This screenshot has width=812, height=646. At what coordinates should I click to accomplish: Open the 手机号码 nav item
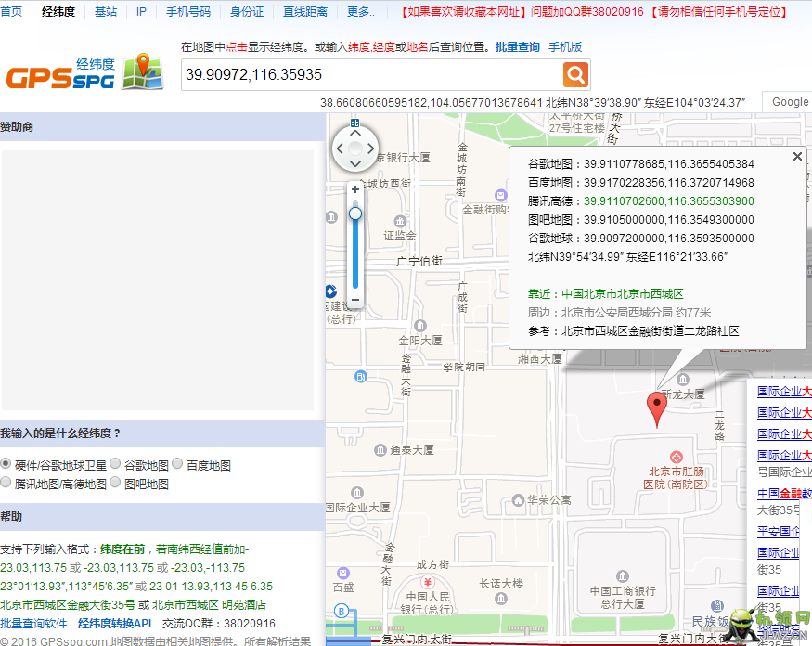click(188, 11)
